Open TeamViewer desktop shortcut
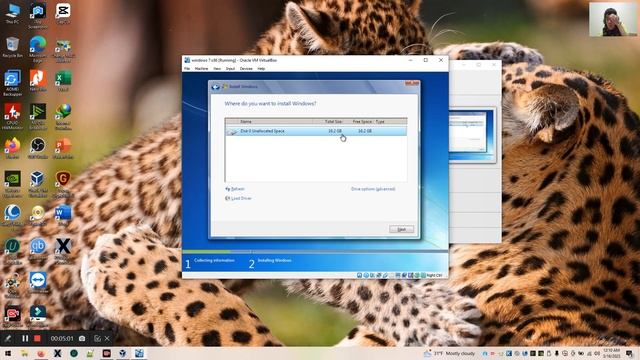This screenshot has height=360, width=640. pos(38,282)
